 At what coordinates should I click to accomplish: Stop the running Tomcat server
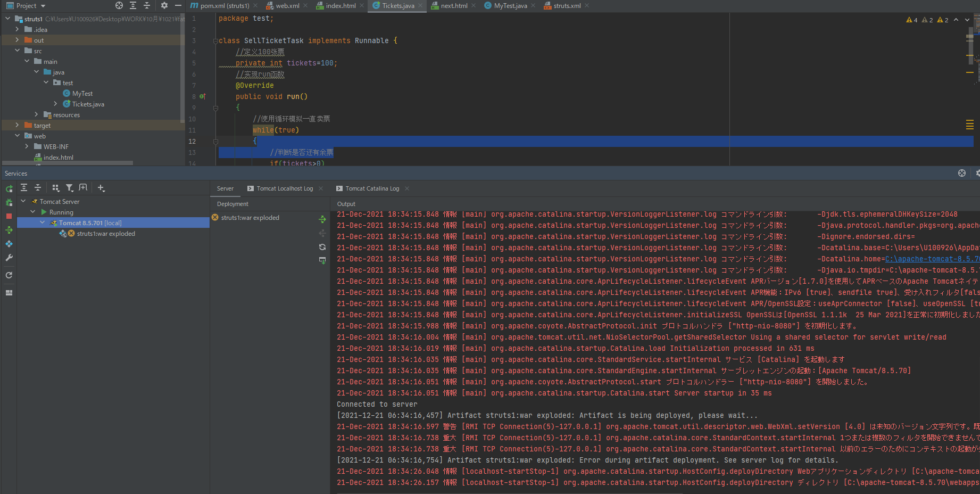(x=9, y=216)
